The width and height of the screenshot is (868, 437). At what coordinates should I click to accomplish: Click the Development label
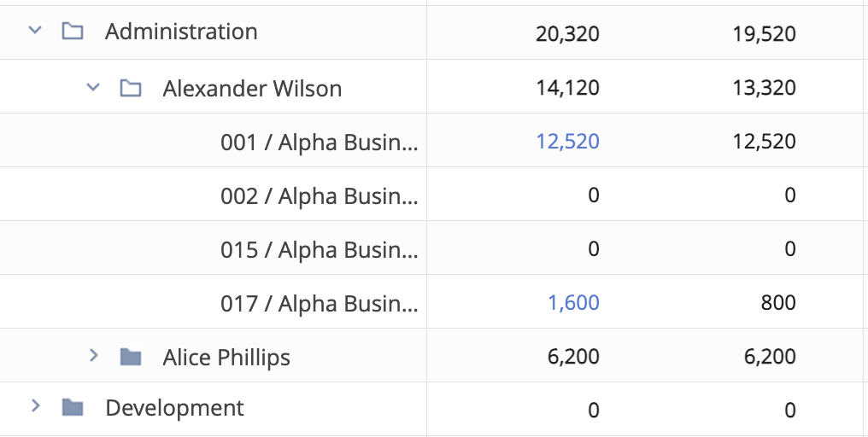click(x=174, y=408)
